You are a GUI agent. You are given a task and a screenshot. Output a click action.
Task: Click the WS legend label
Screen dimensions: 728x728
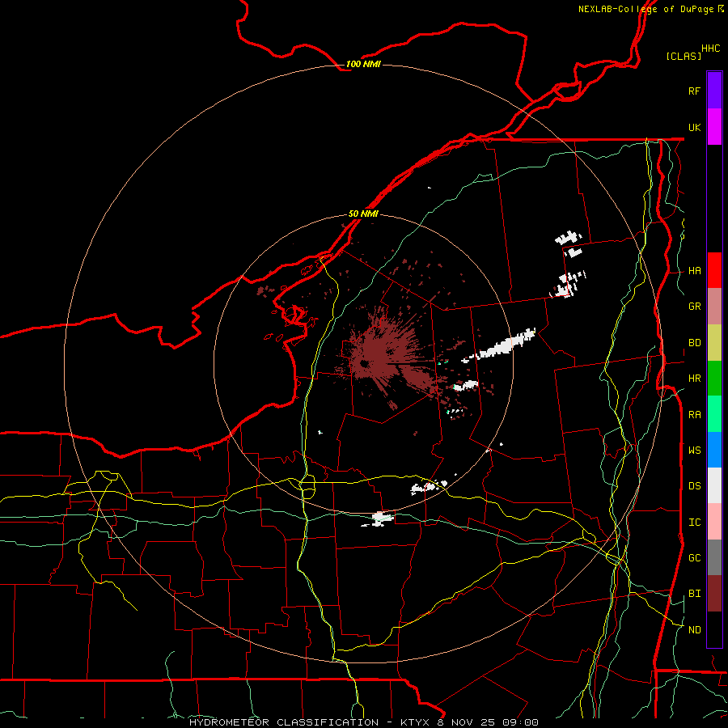(694, 450)
